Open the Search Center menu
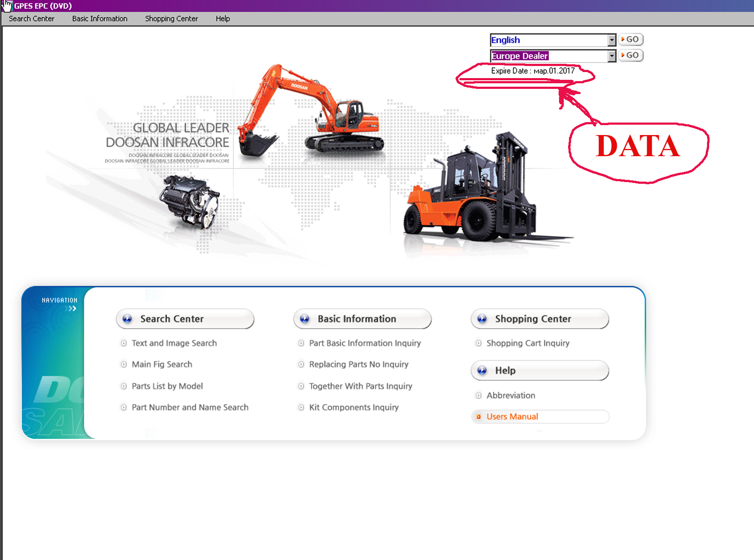The width and height of the screenshot is (754, 560). 31,19
